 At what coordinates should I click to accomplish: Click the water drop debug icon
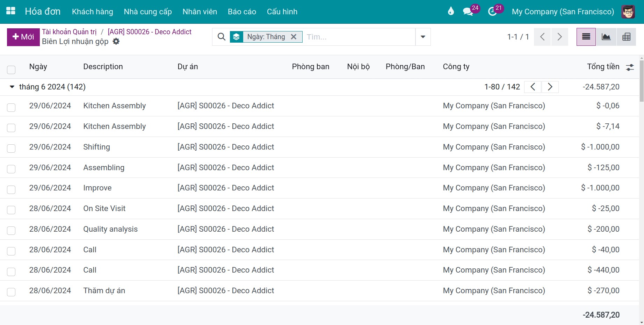click(x=451, y=11)
